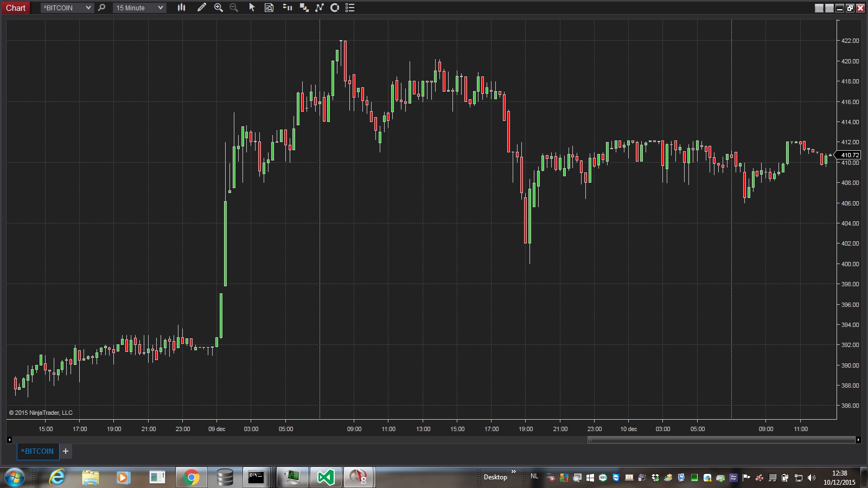Launch Internet Explorer from taskbar
This screenshot has width=868, height=488.
[57, 477]
